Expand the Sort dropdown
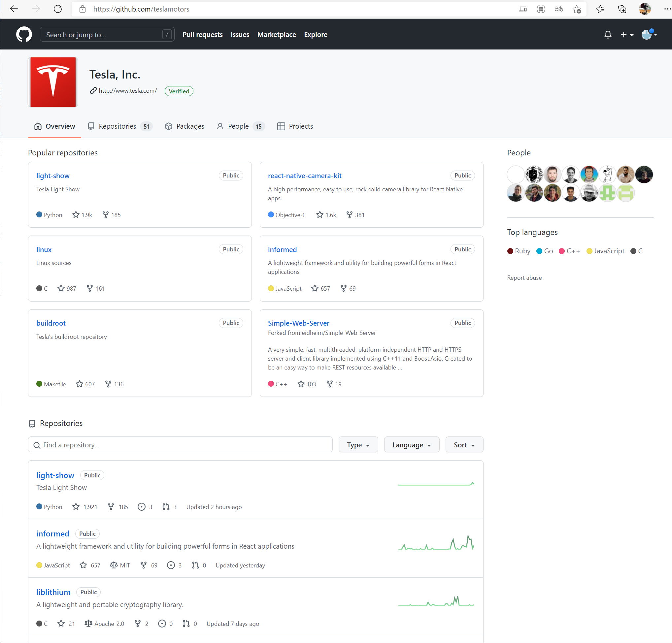 click(x=464, y=445)
